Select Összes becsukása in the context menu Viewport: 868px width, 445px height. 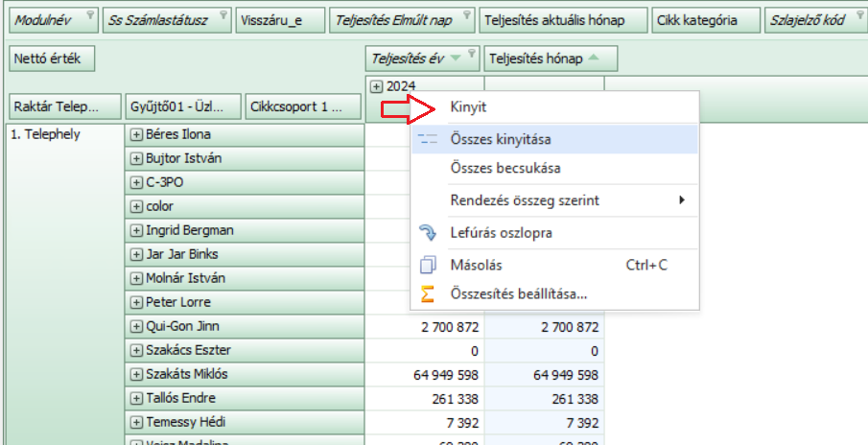point(504,169)
